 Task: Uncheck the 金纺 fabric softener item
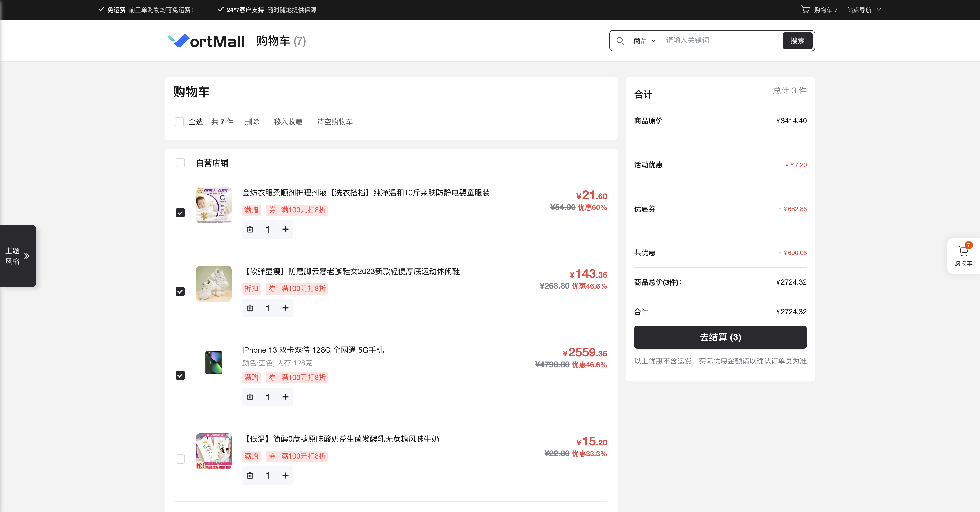coord(180,213)
